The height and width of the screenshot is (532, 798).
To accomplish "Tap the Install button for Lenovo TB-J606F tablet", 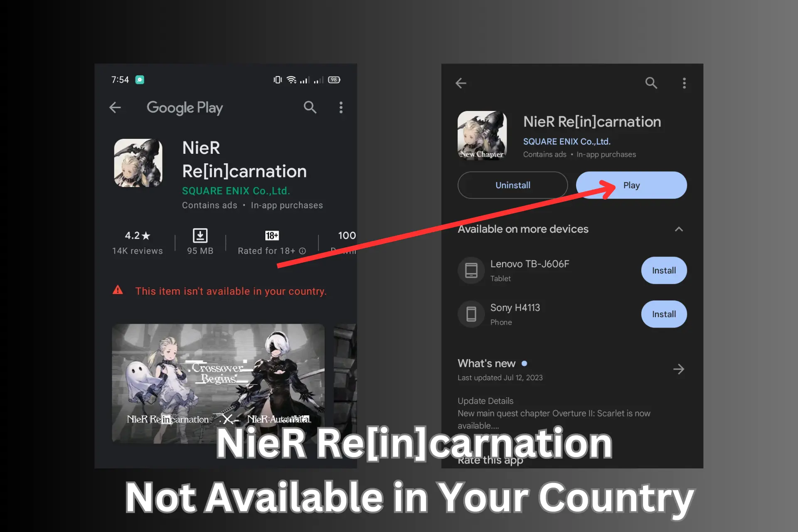I will (x=664, y=270).
